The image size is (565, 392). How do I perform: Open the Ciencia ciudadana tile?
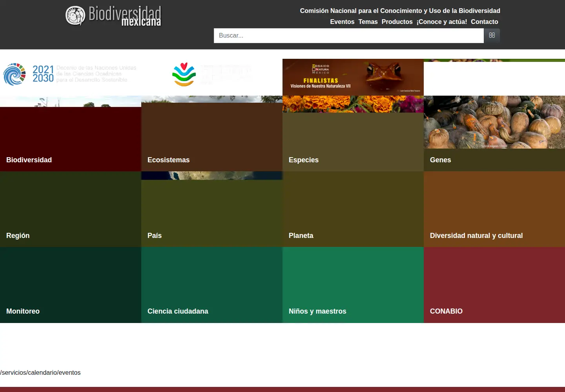(x=212, y=285)
